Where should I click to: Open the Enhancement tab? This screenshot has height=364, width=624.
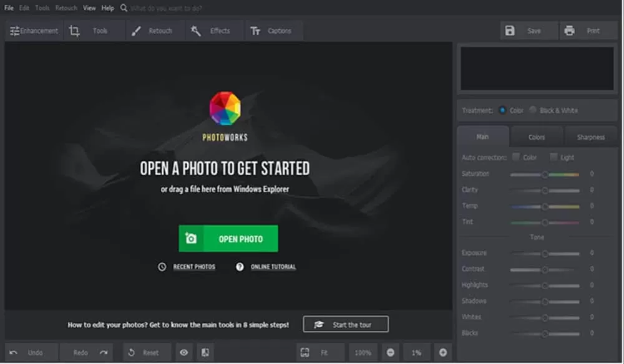click(x=34, y=31)
